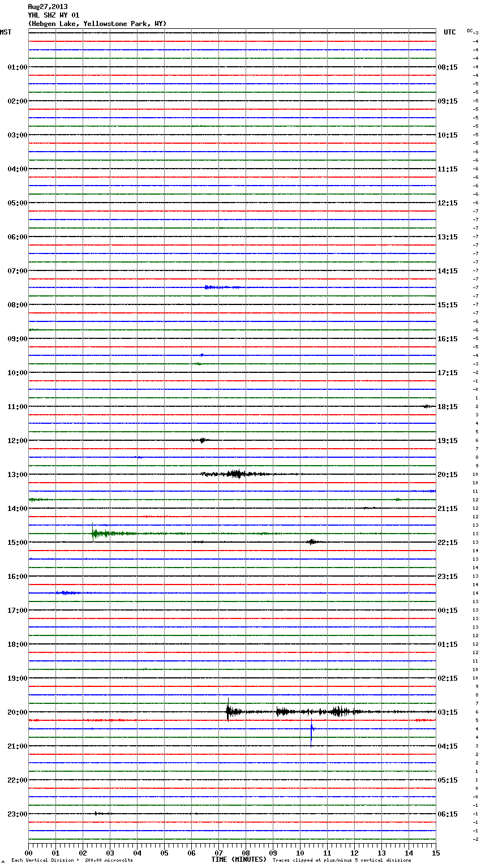Select the 15:00 MST hour label
This screenshot has height=868, width=481.
point(17,542)
